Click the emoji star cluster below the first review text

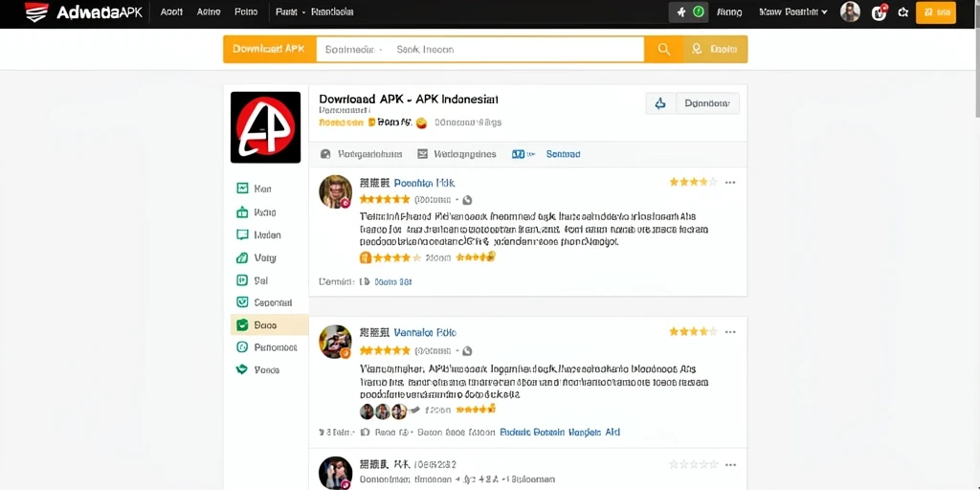point(477,256)
